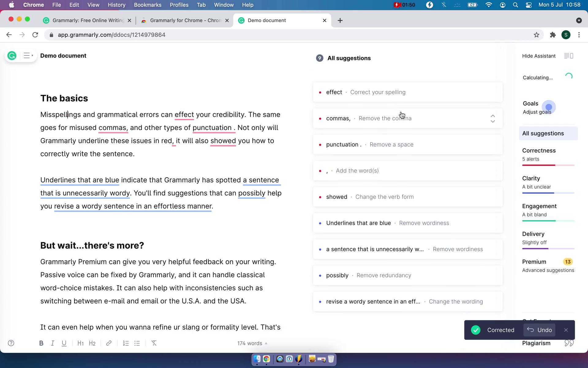Apply italic formatting to text
The image size is (588, 368).
[53, 343]
